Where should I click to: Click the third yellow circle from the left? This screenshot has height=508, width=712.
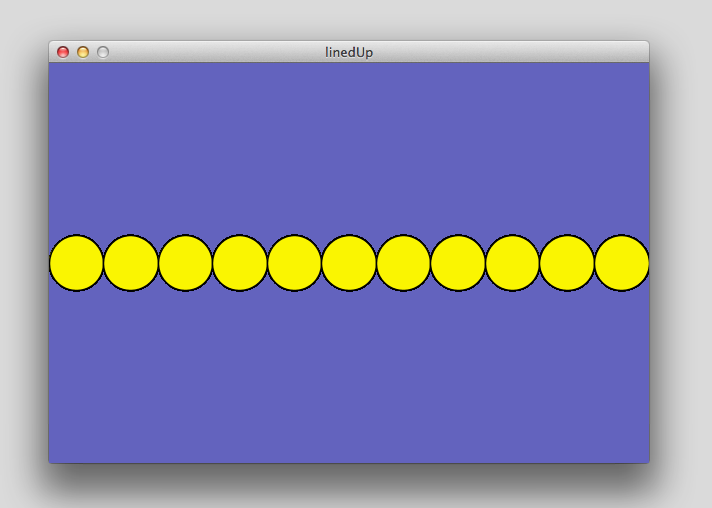(x=185, y=263)
